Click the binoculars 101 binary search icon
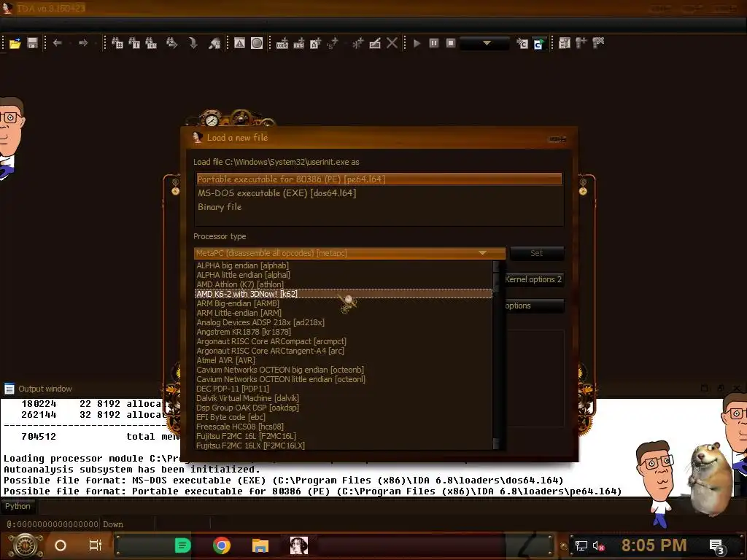The image size is (747, 560). 151,43
